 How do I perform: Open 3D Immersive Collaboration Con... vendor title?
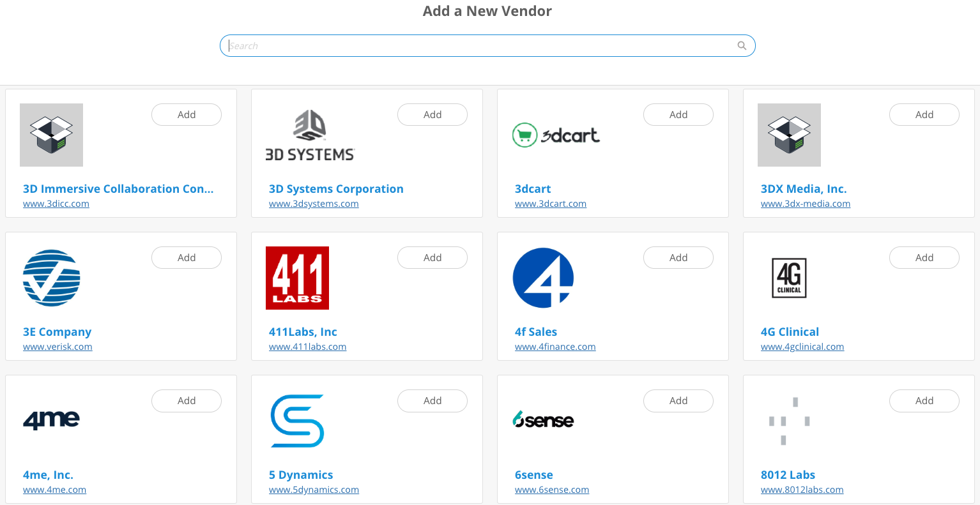click(x=118, y=189)
